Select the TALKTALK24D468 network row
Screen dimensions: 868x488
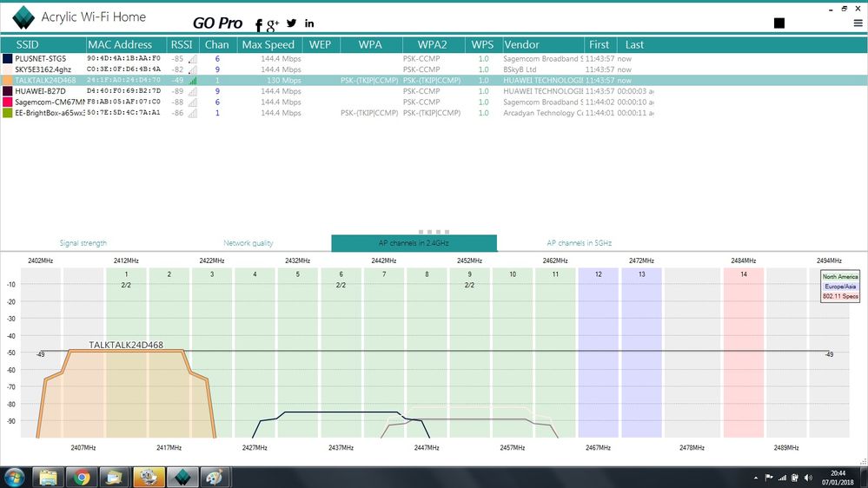coord(434,80)
